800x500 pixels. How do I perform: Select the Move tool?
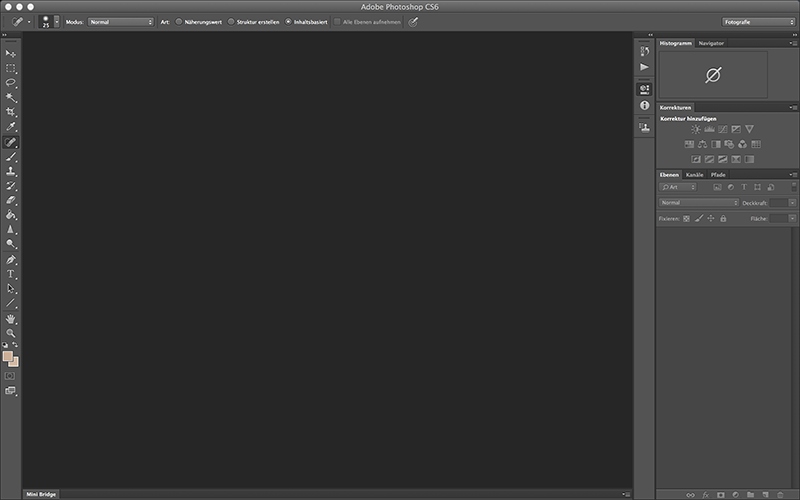(11, 54)
